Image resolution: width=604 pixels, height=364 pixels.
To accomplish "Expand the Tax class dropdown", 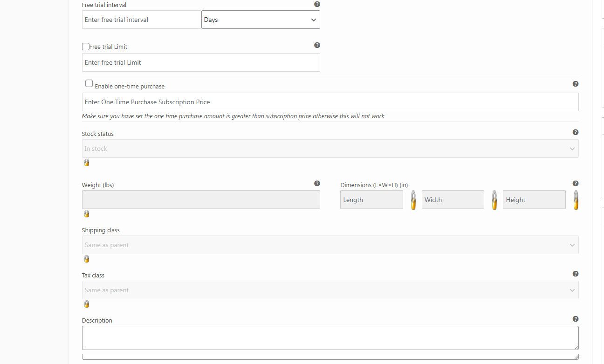I will [x=330, y=290].
